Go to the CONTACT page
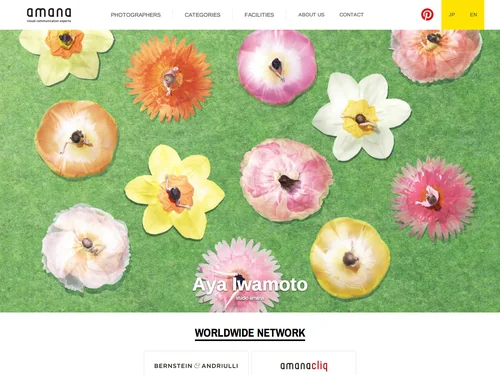The width and height of the screenshot is (500, 375). [351, 15]
